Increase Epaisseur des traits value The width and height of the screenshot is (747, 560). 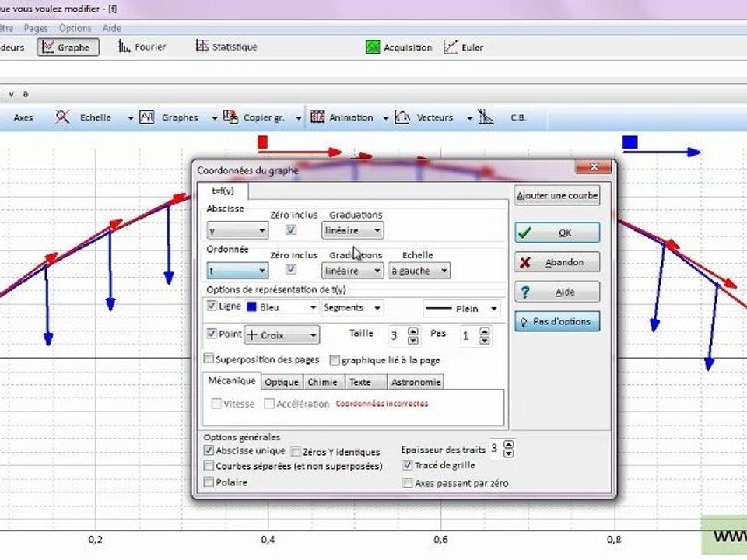pos(509,444)
